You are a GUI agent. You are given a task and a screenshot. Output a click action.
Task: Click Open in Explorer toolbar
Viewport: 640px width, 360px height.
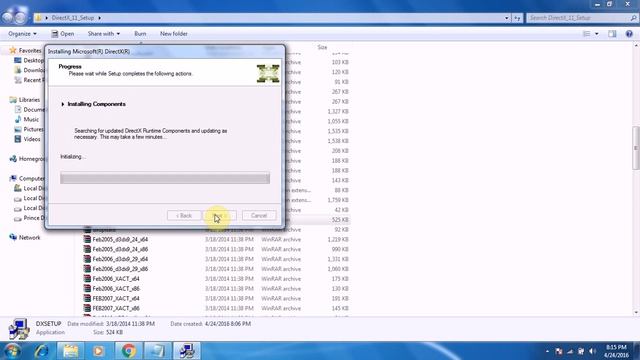(x=63, y=33)
